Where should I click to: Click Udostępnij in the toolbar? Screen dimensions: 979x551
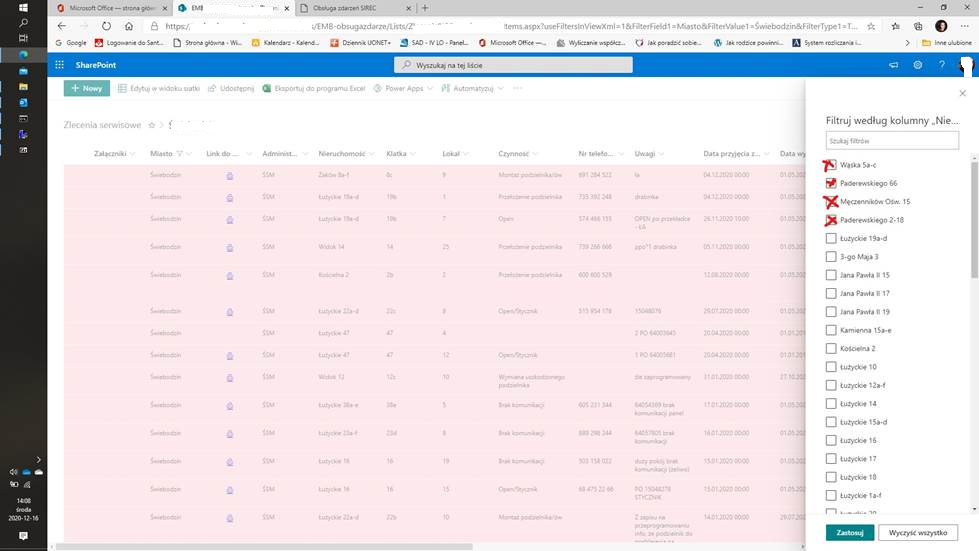pyautogui.click(x=231, y=89)
